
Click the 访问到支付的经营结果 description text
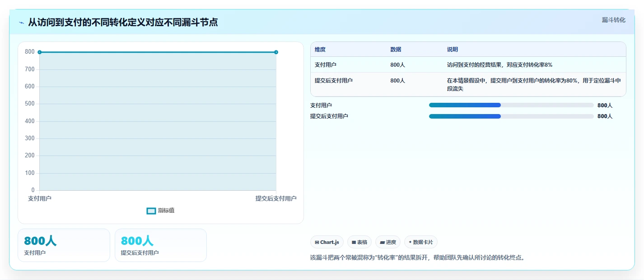499,65
